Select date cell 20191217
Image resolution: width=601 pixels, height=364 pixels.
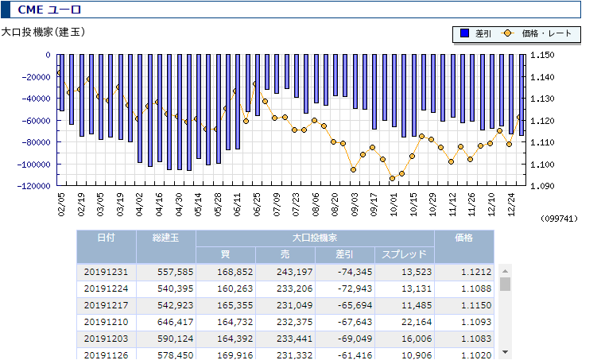[x=107, y=306]
